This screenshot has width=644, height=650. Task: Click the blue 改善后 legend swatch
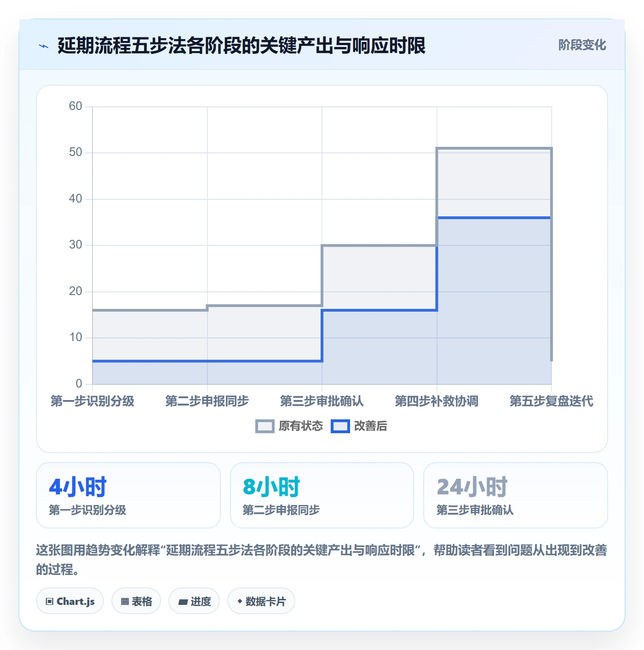point(340,426)
